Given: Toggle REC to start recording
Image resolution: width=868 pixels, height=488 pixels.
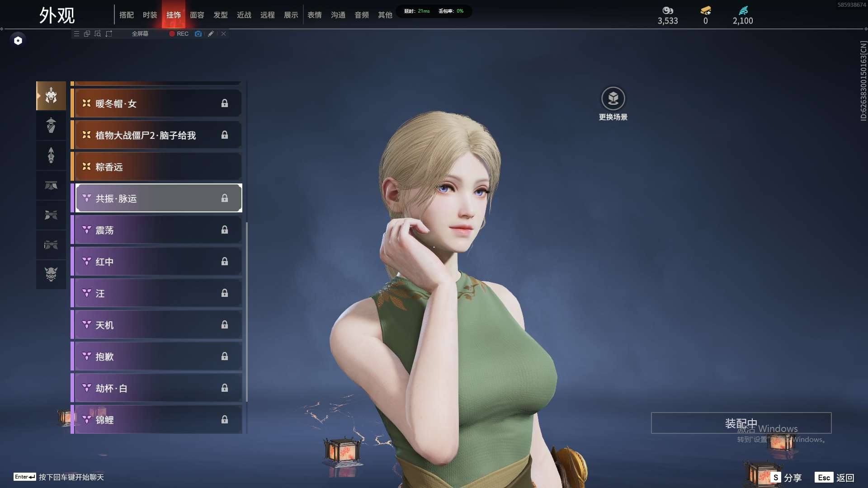Looking at the screenshot, I should tap(178, 34).
